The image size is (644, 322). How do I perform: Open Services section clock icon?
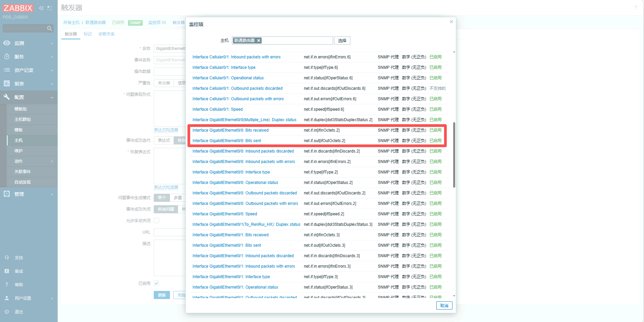point(7,57)
